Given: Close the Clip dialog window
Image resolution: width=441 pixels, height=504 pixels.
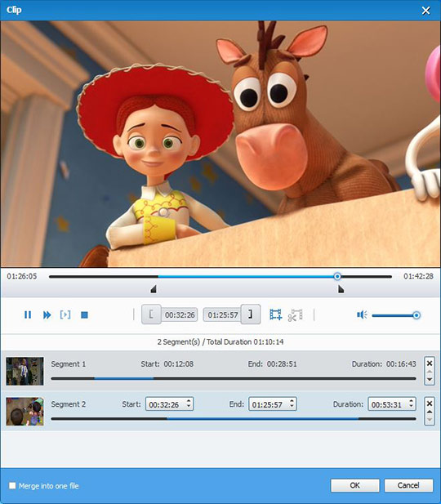Looking at the screenshot, I should (x=426, y=11).
